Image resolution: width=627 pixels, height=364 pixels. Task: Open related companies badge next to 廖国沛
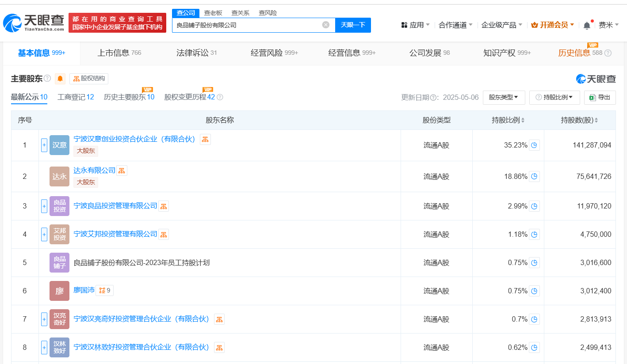click(x=105, y=291)
